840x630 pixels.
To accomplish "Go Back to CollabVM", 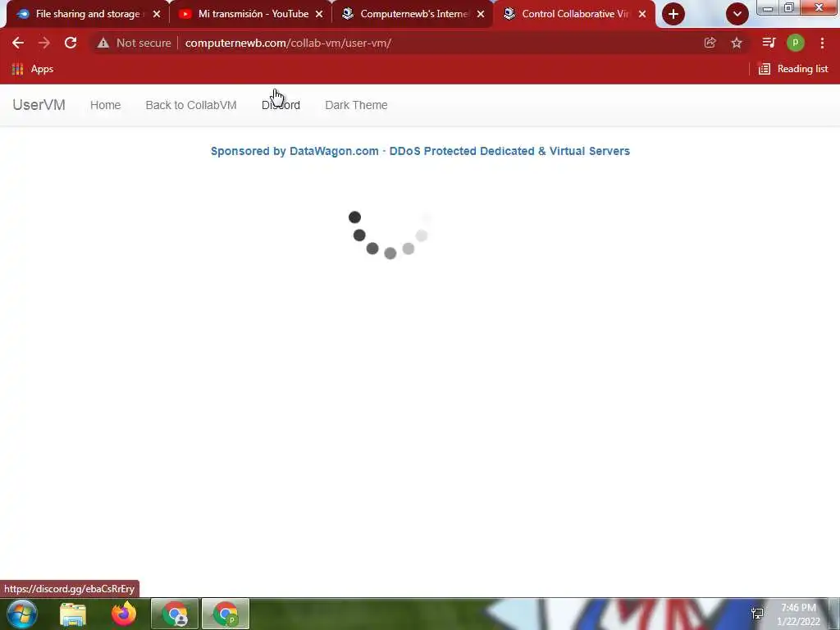I will [x=190, y=105].
